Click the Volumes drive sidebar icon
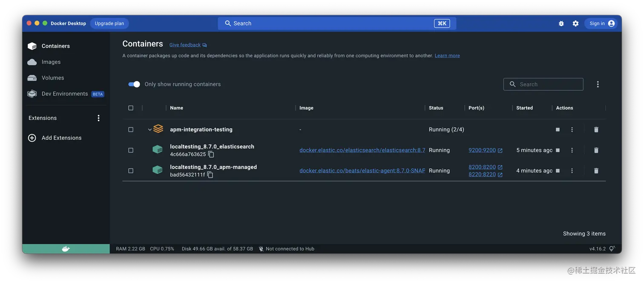Viewport: 644px width, 283px height. tap(32, 78)
